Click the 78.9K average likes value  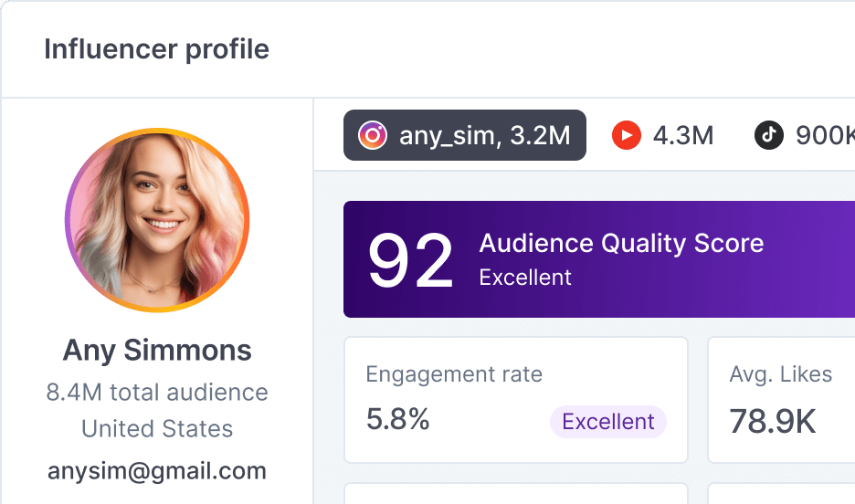(772, 422)
